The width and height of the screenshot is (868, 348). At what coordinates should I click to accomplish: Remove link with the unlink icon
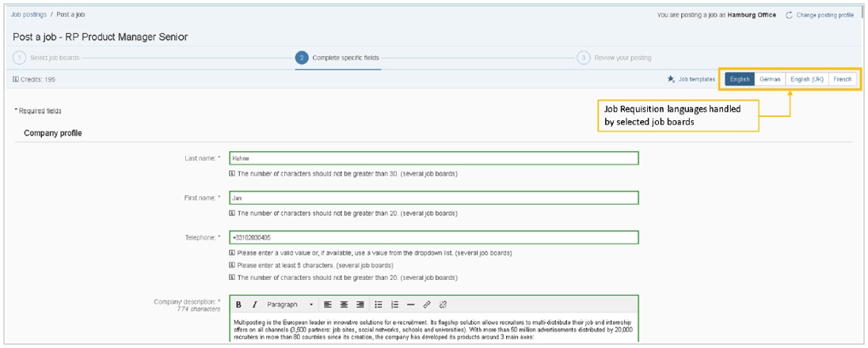coord(443,304)
